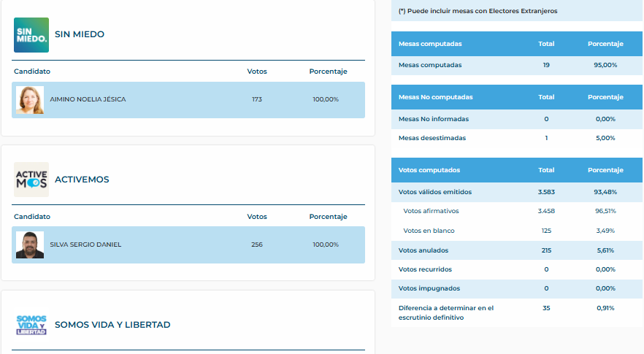Click Mesas computadas total 19
The width and height of the screenshot is (644, 354).
pos(546,65)
